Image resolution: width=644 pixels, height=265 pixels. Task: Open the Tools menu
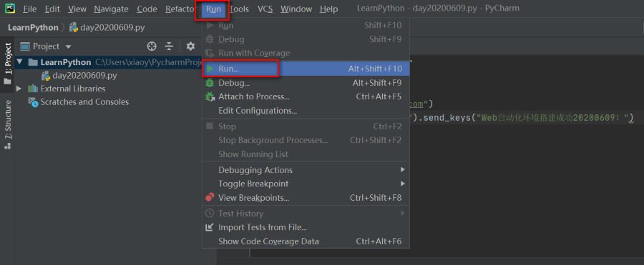click(x=239, y=9)
